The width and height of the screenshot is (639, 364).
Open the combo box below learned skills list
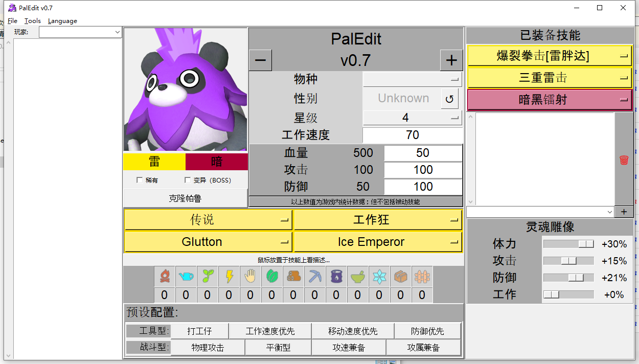click(x=540, y=212)
